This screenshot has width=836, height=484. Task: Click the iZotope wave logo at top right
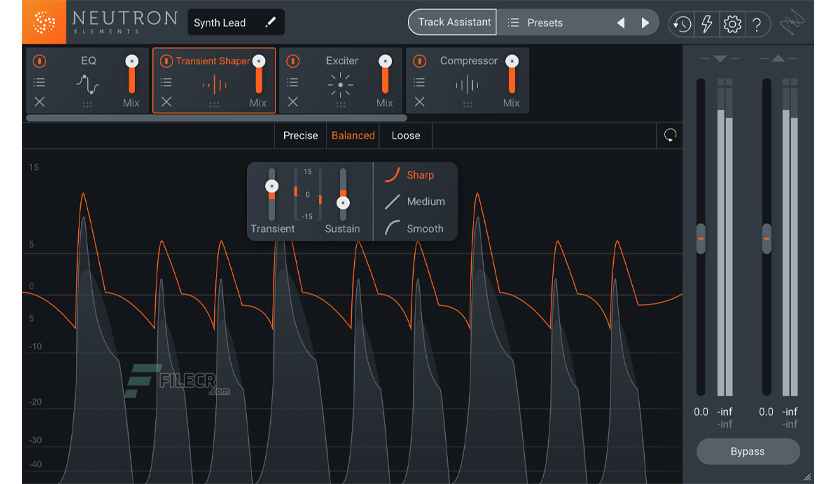792,23
